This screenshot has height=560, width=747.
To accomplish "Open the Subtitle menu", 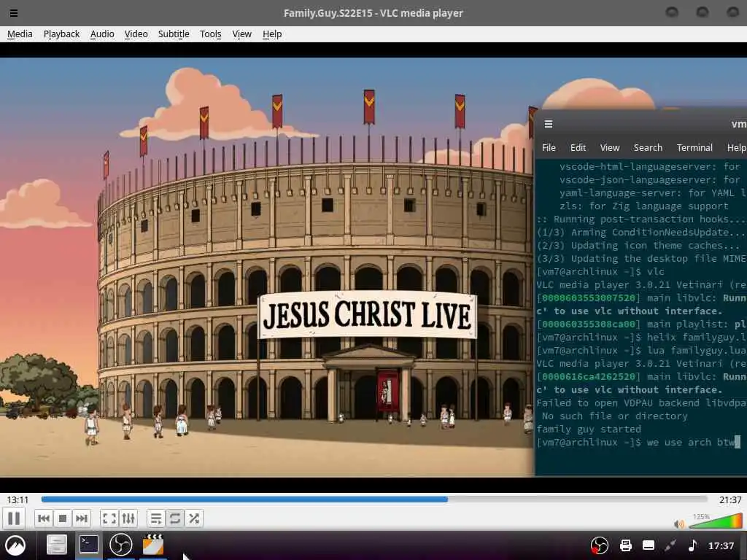I will point(174,34).
